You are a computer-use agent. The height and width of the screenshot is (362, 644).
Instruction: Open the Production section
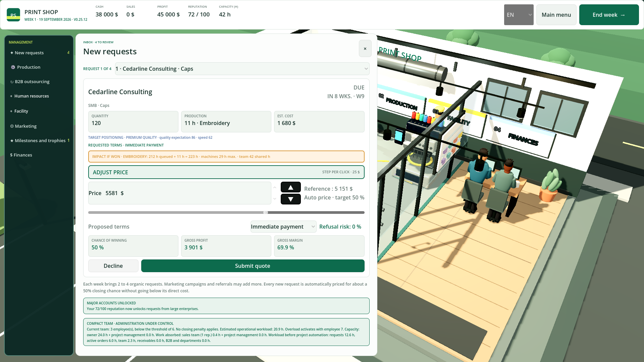pyautogui.click(x=39, y=67)
